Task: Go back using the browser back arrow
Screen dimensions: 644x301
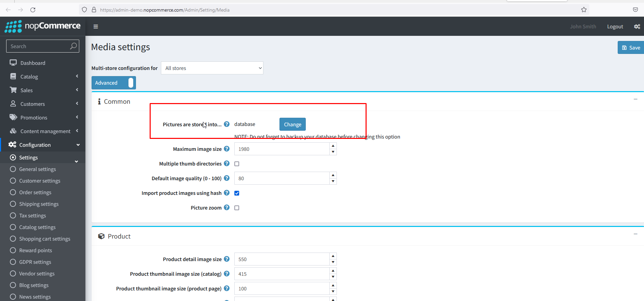Action: pyautogui.click(x=8, y=10)
